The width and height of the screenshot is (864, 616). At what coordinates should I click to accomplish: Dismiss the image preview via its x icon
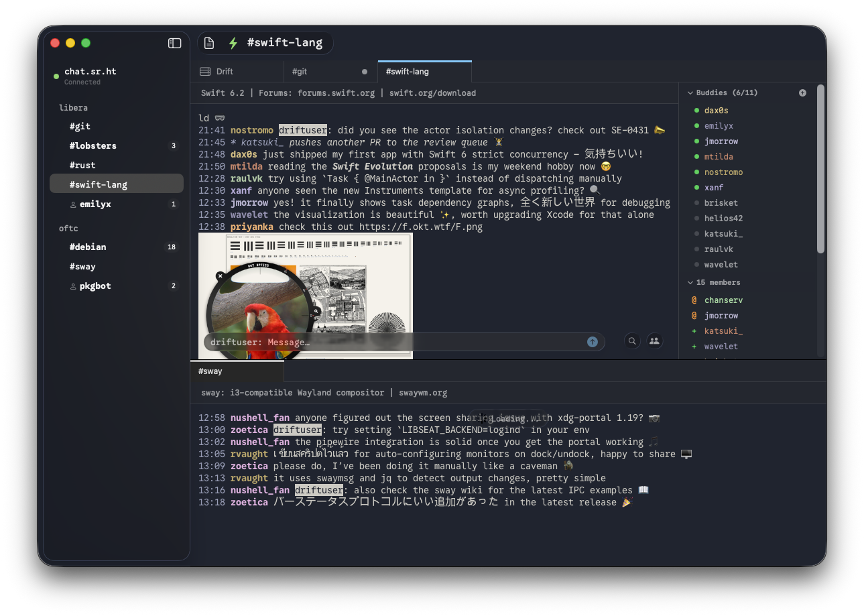pyautogui.click(x=220, y=275)
